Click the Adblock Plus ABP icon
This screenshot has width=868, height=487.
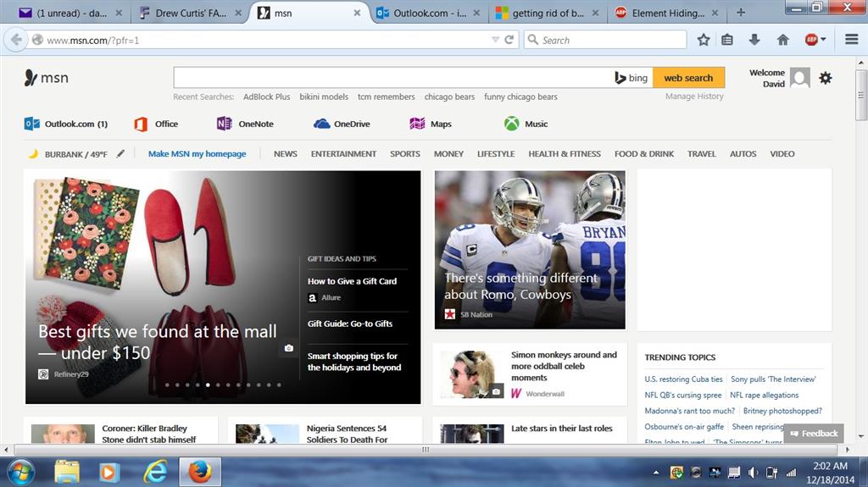coord(811,40)
